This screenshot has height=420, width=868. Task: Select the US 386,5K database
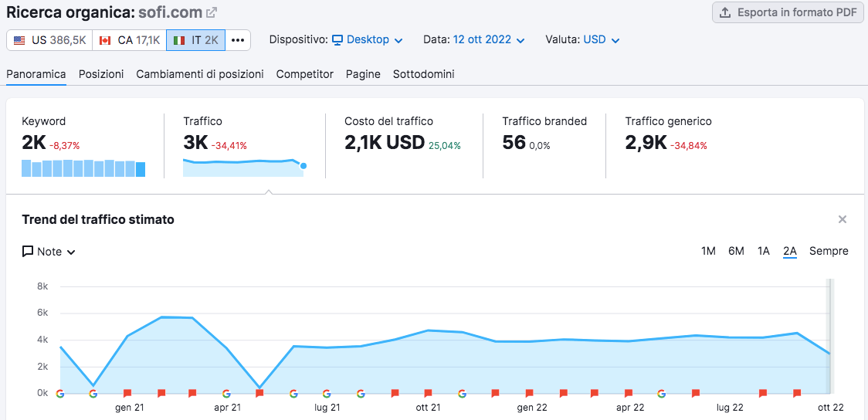click(49, 40)
